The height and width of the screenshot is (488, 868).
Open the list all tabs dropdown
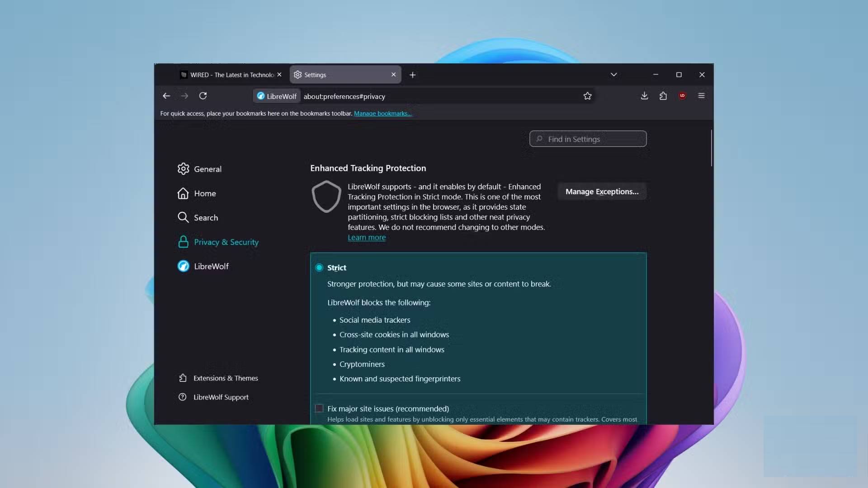613,75
